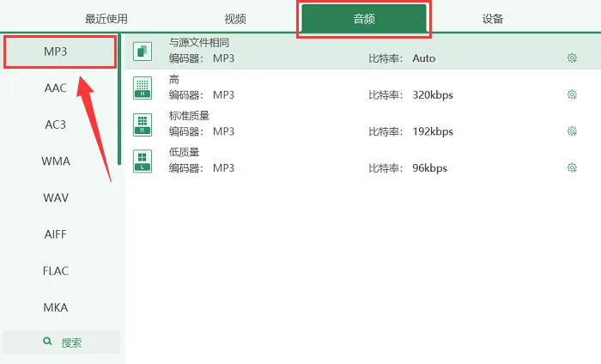601x364 pixels.
Task: Select WAV format in sidebar
Action: point(56,197)
